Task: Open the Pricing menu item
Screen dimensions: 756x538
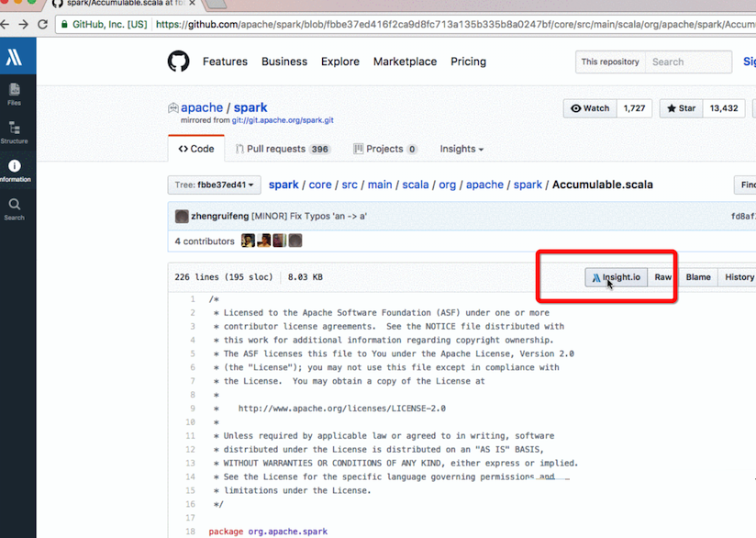Action: point(469,62)
